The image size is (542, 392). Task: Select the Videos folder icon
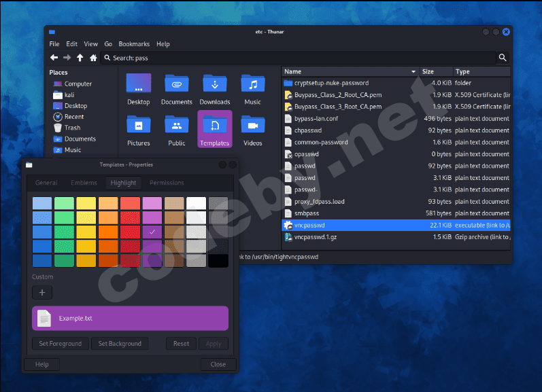click(253, 126)
